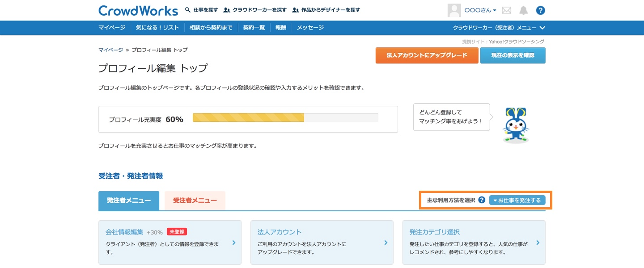Open the 〇〇〇さん account dropdown

(480, 10)
